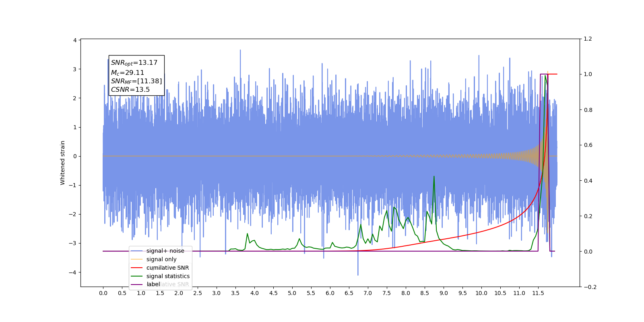Click the SNRMF=[11.38] annotation text

(x=136, y=81)
